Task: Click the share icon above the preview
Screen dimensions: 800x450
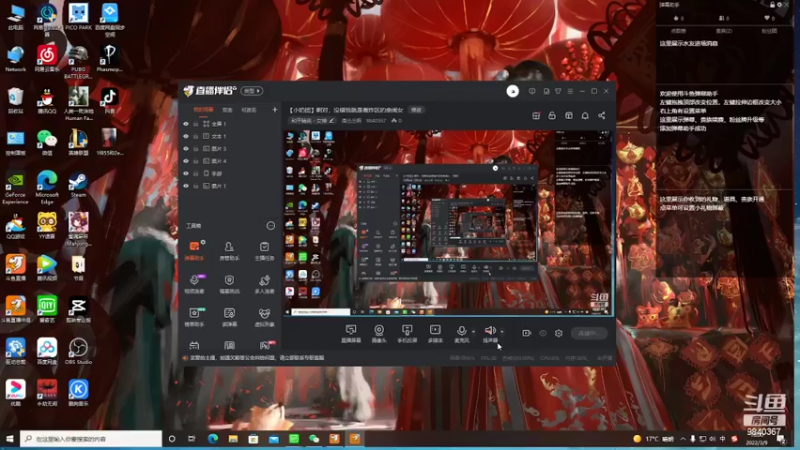Action: [602, 115]
